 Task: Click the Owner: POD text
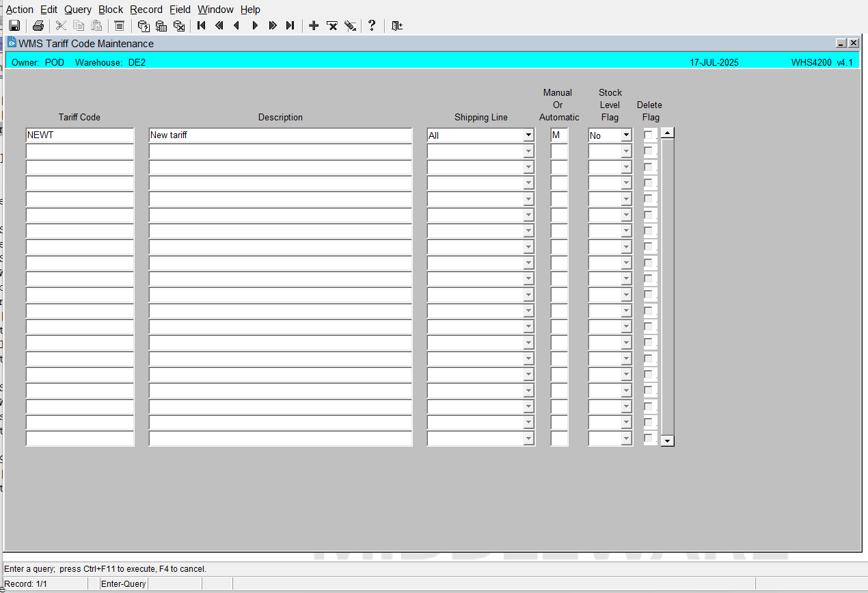coord(38,62)
